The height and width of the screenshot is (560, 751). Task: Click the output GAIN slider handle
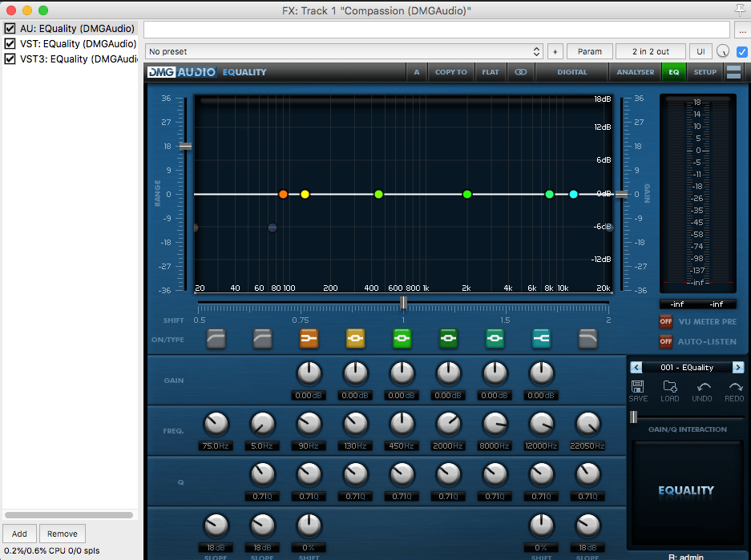pyautogui.click(x=621, y=194)
